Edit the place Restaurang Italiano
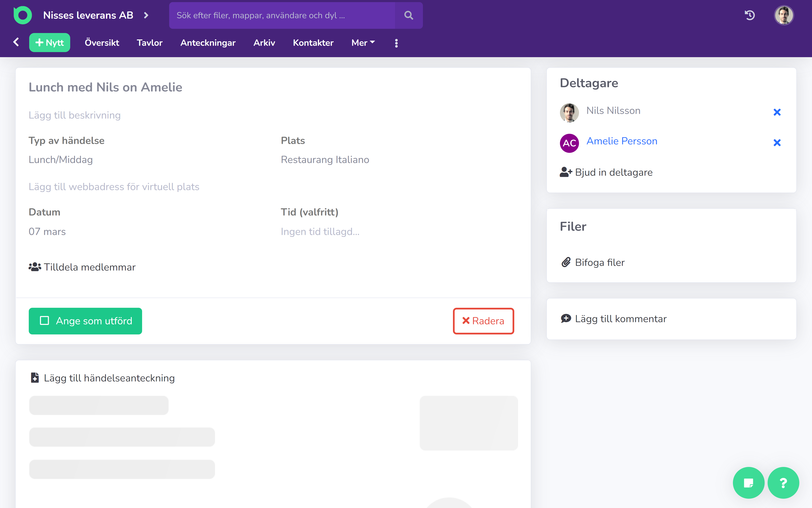Screen dimensions: 812x508 [x=325, y=160]
